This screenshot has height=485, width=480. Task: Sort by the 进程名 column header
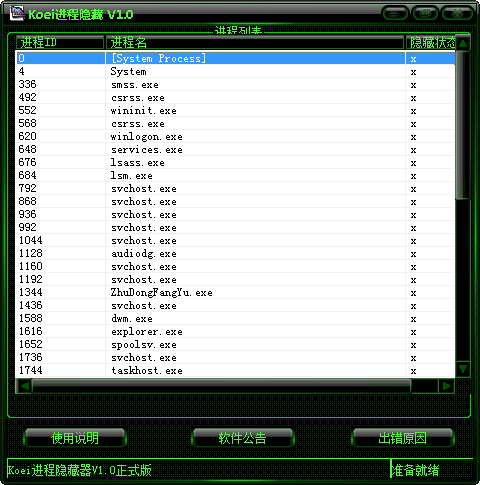point(255,43)
